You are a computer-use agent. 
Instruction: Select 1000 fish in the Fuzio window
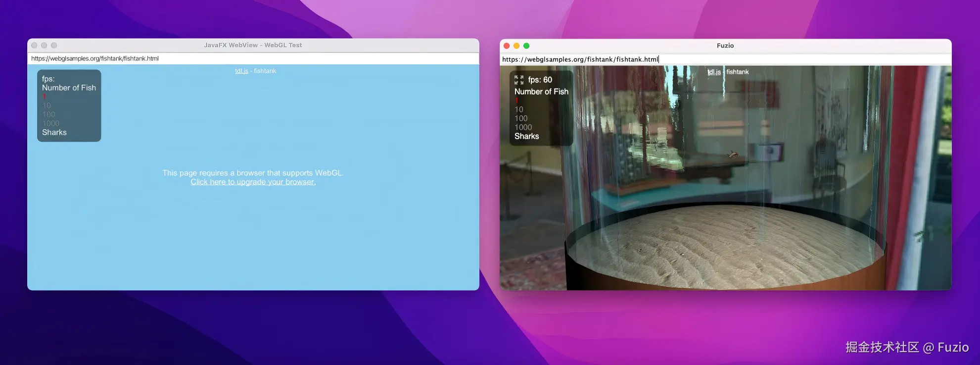coord(523,127)
